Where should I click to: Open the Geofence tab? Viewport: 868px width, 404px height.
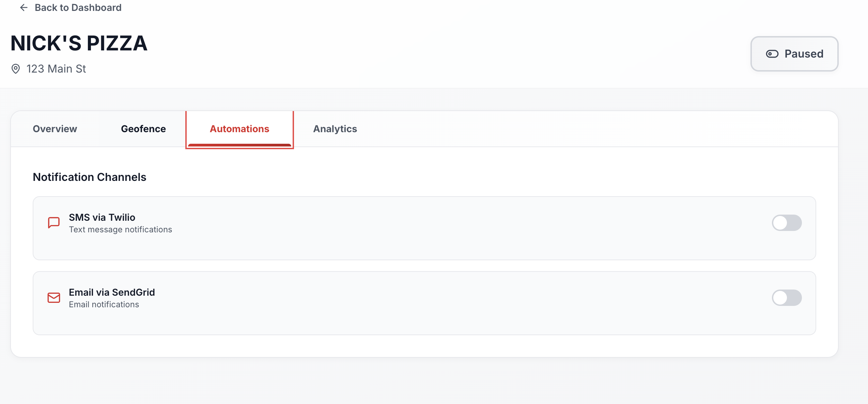(x=143, y=129)
